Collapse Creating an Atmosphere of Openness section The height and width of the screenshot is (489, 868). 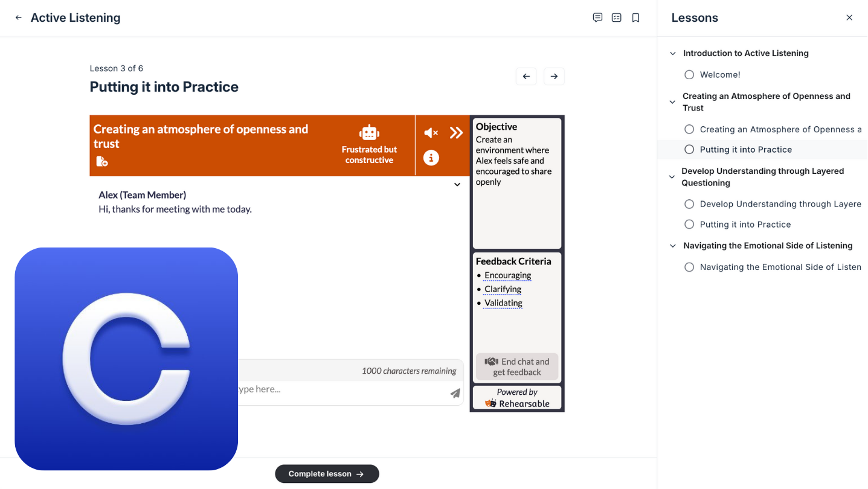(x=673, y=102)
